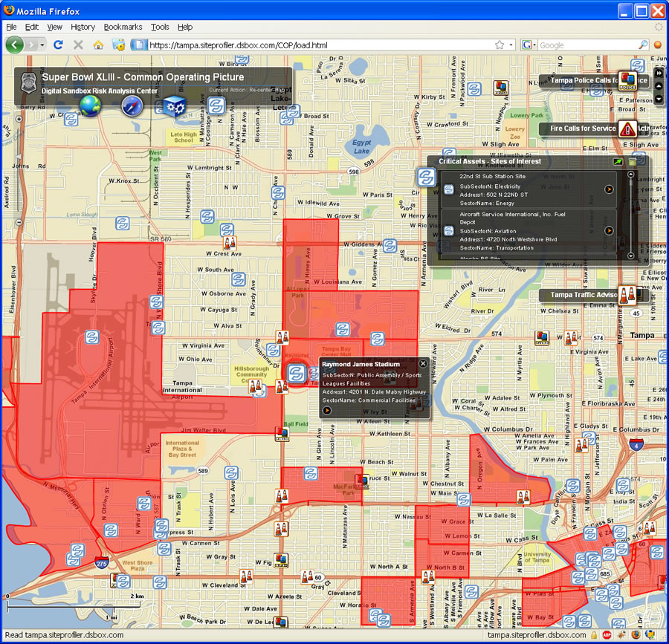Click the 'Current Action: Re-center Map' status text
This screenshot has height=644, width=669.
click(246, 90)
